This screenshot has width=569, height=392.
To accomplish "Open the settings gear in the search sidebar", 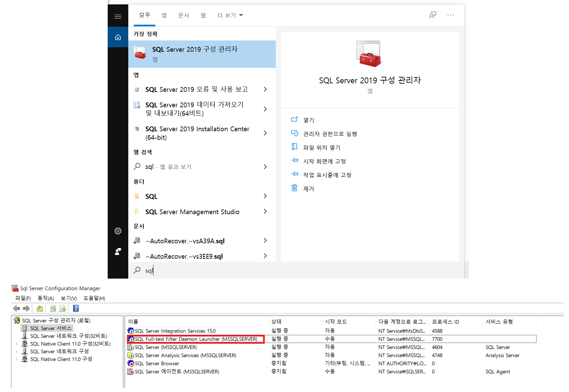I will click(x=118, y=231).
